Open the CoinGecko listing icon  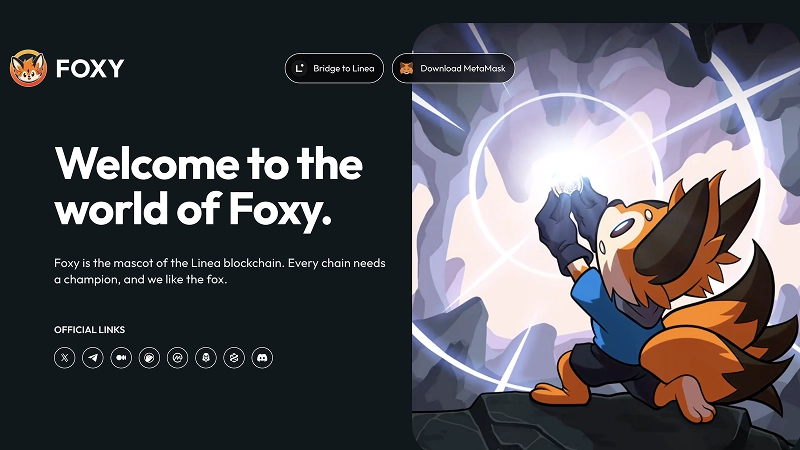(x=149, y=358)
